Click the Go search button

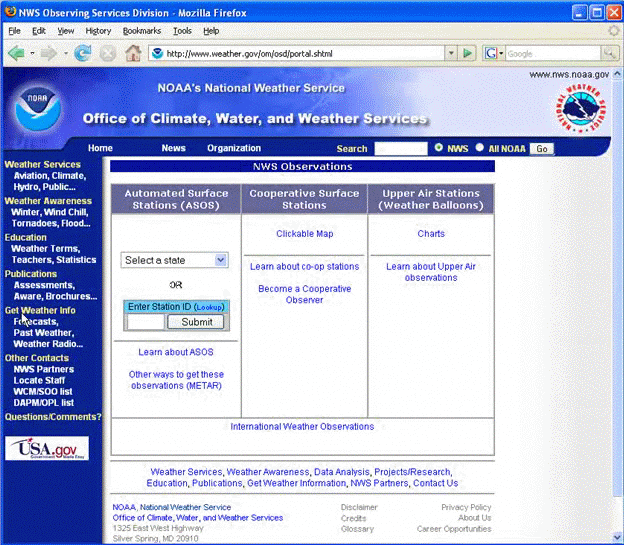pyautogui.click(x=542, y=149)
